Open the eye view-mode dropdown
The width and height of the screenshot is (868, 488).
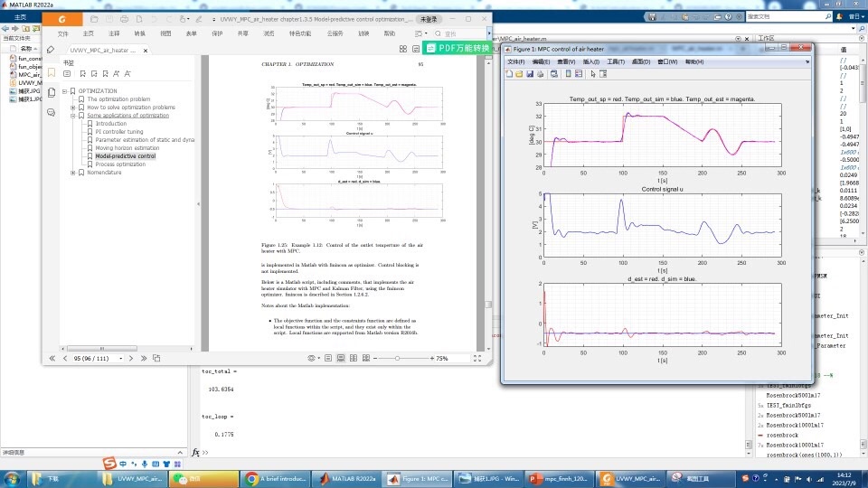click(x=314, y=359)
